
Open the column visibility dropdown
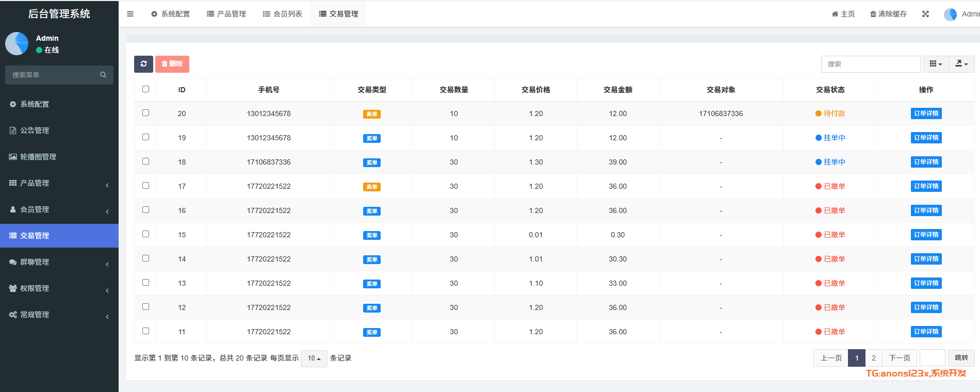[x=936, y=64]
